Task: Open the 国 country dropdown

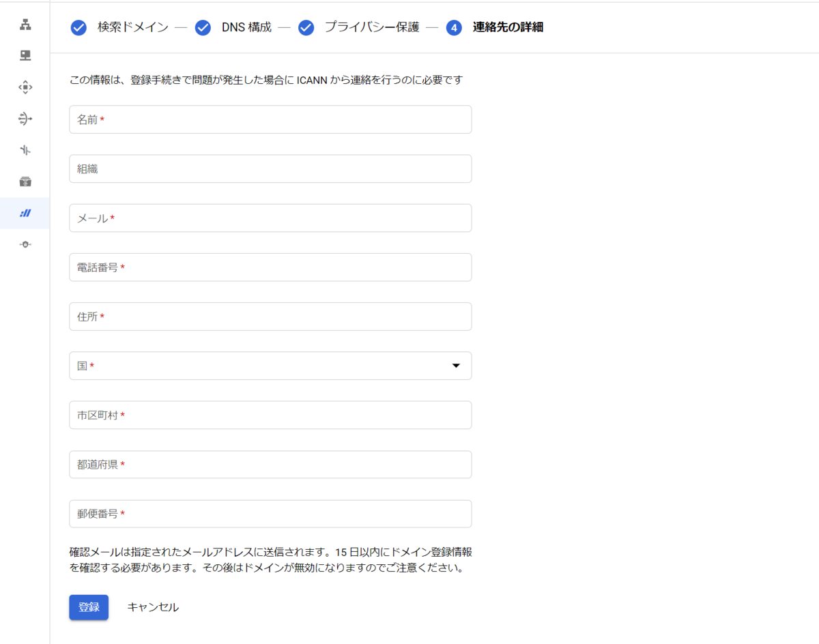Action: click(270, 366)
